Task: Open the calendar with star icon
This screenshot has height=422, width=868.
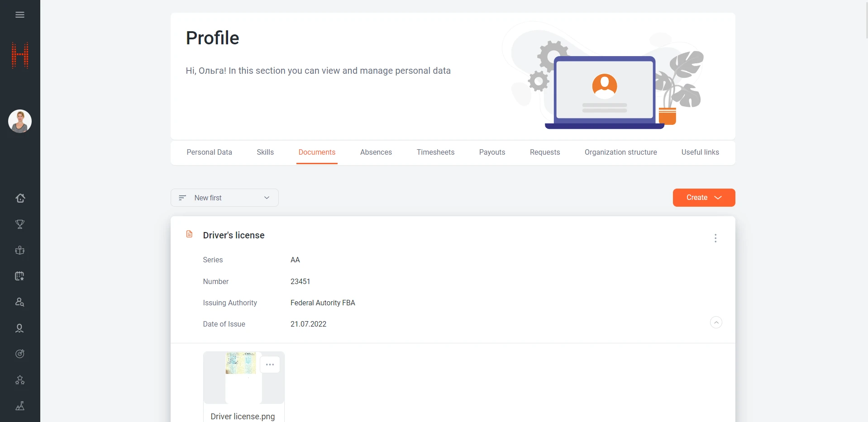Action: 20,276
